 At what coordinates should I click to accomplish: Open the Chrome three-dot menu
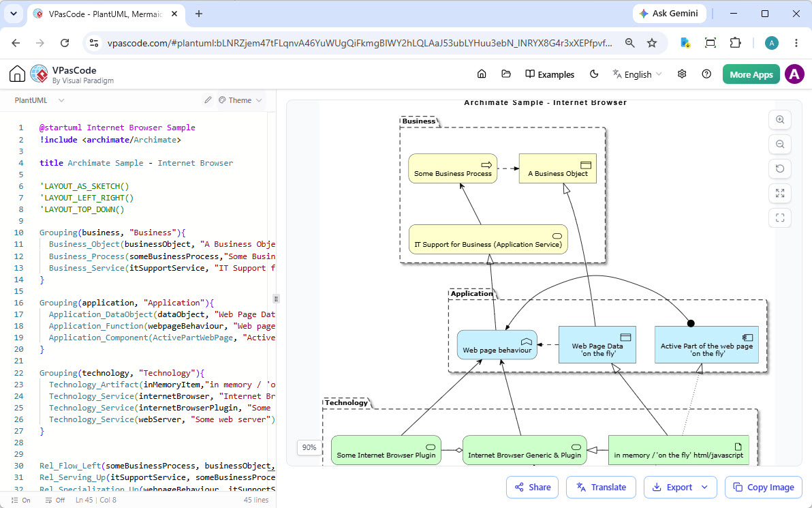tap(796, 43)
